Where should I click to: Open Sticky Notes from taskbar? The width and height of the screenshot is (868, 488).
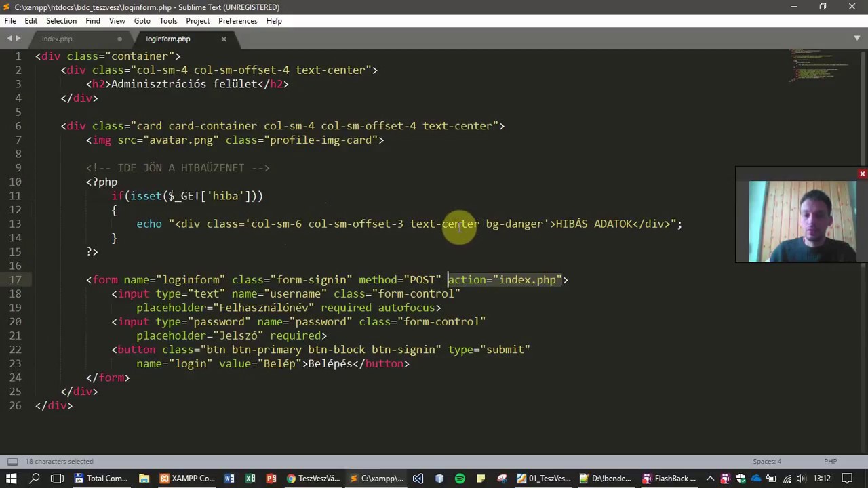click(481, 479)
